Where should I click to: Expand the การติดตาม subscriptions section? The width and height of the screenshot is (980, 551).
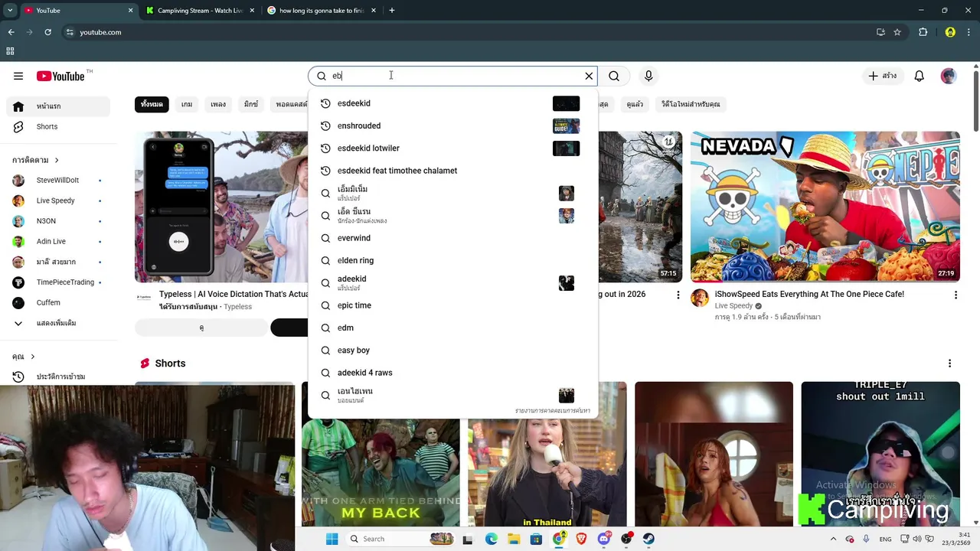(36, 160)
